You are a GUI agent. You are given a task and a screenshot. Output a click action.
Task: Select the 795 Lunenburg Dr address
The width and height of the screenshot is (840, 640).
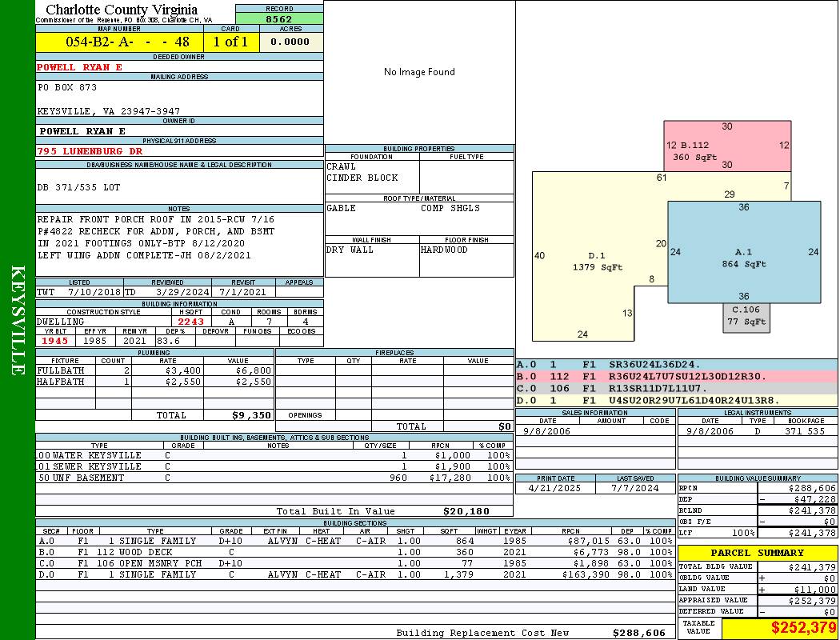(x=90, y=150)
